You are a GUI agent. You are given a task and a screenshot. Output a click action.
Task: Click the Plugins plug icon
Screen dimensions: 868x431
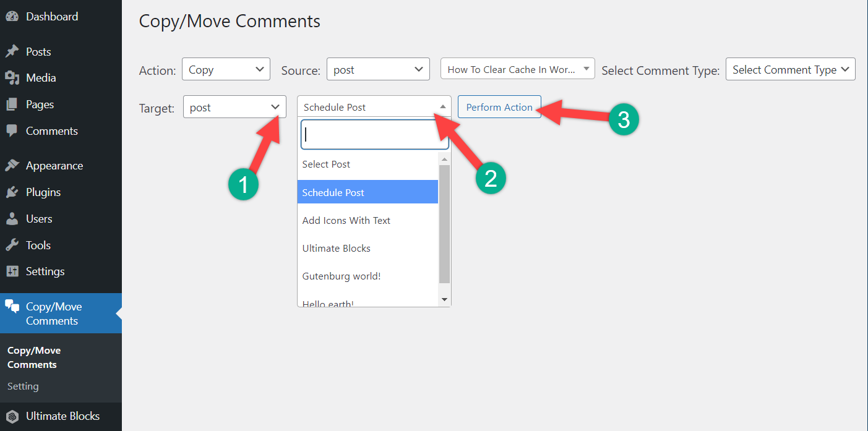12,192
